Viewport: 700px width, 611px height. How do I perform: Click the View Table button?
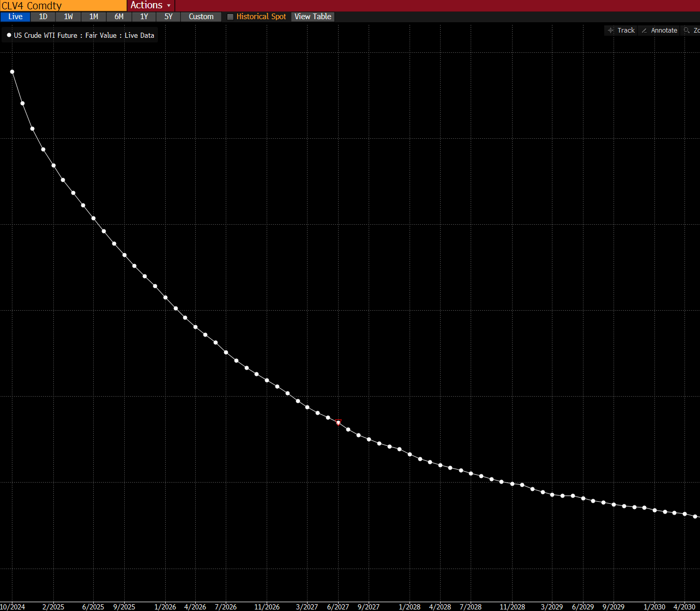(313, 17)
